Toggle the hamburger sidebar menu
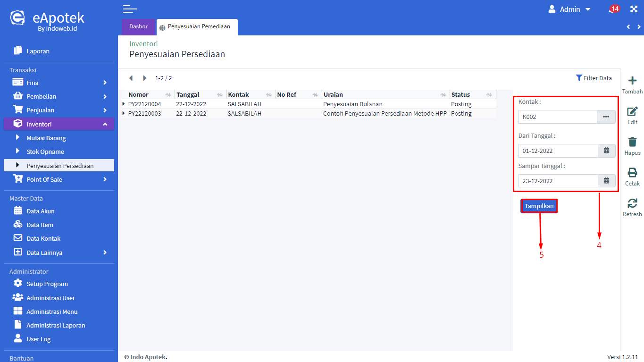This screenshot has width=644, height=362. (x=130, y=9)
